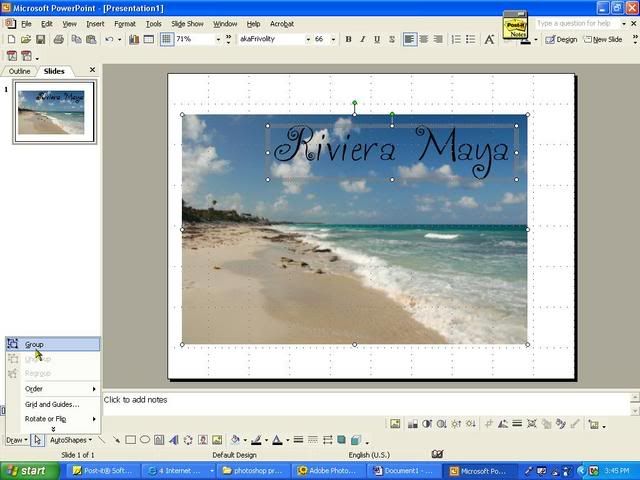
Task: Click the Undo arrow icon
Action: coord(109,39)
